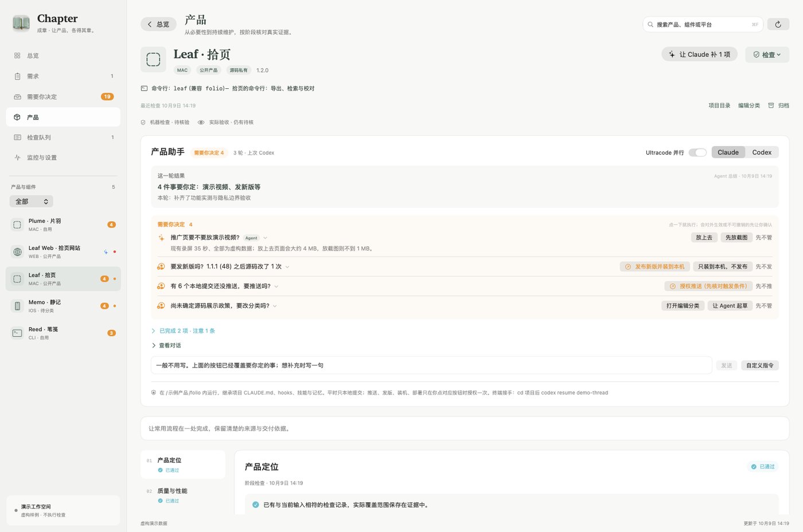The width and height of the screenshot is (803, 532).
Task: Open Reed · 苇笺 terminal icon
Action: 17,333
